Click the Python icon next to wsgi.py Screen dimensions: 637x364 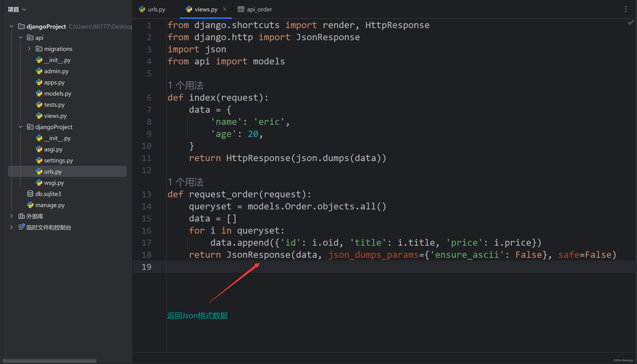(x=39, y=182)
